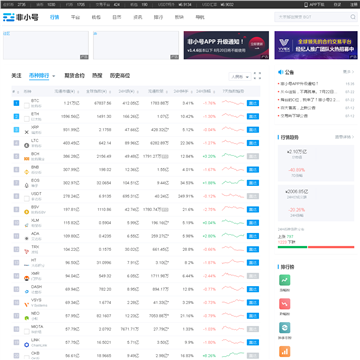
Task: Open the red losers ranking icon
Action: pos(285,304)
